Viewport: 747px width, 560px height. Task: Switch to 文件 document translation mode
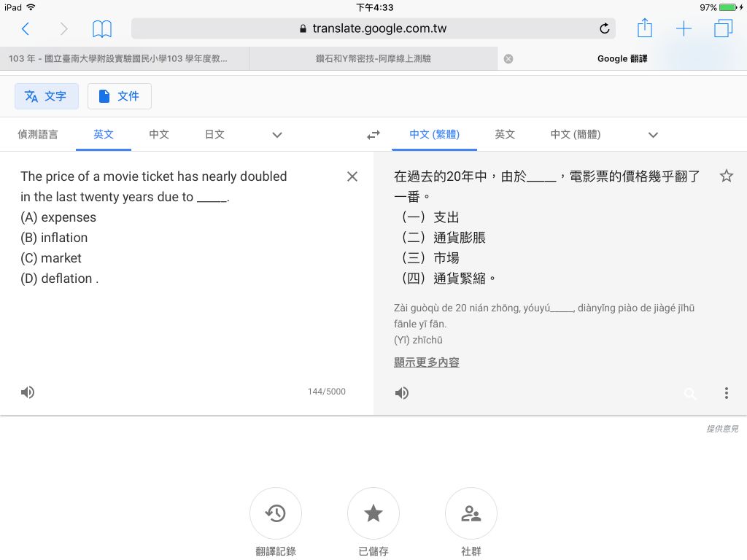tap(119, 96)
